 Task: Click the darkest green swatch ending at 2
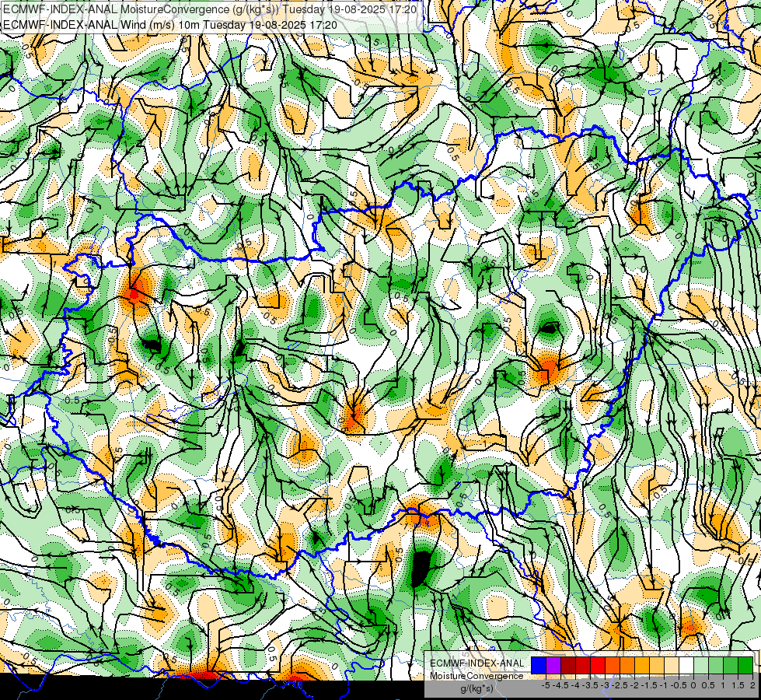(745, 665)
